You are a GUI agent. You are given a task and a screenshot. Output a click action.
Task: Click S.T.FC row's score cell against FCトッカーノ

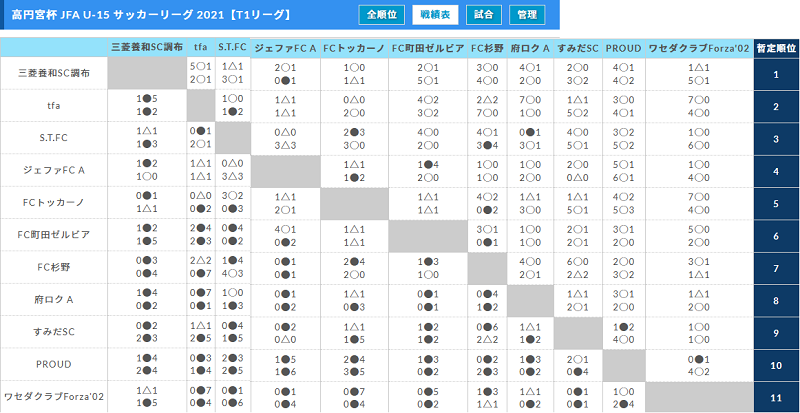(x=354, y=138)
